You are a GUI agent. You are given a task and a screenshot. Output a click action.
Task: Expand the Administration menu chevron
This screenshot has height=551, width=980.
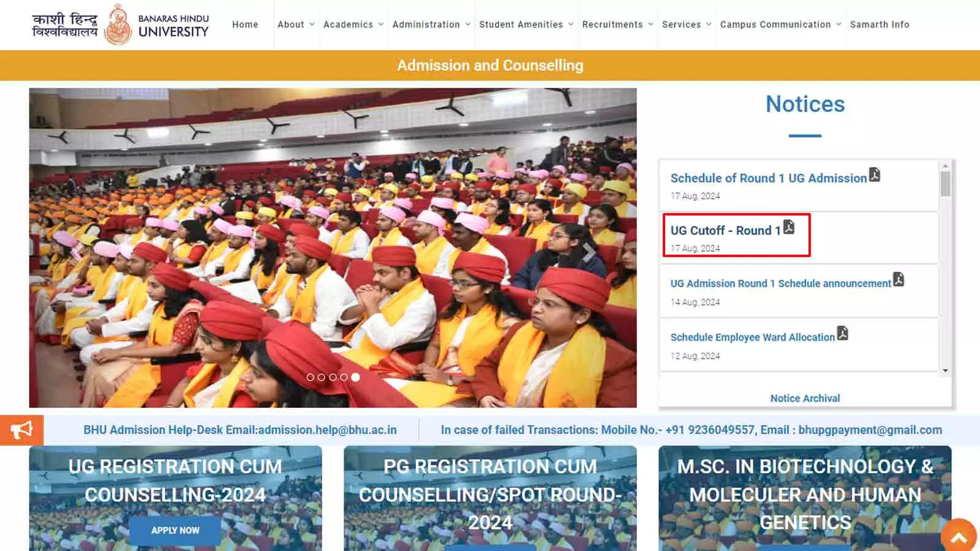click(x=468, y=24)
